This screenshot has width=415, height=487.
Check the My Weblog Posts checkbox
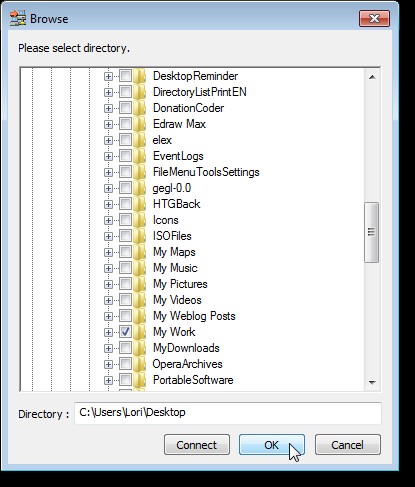125,316
